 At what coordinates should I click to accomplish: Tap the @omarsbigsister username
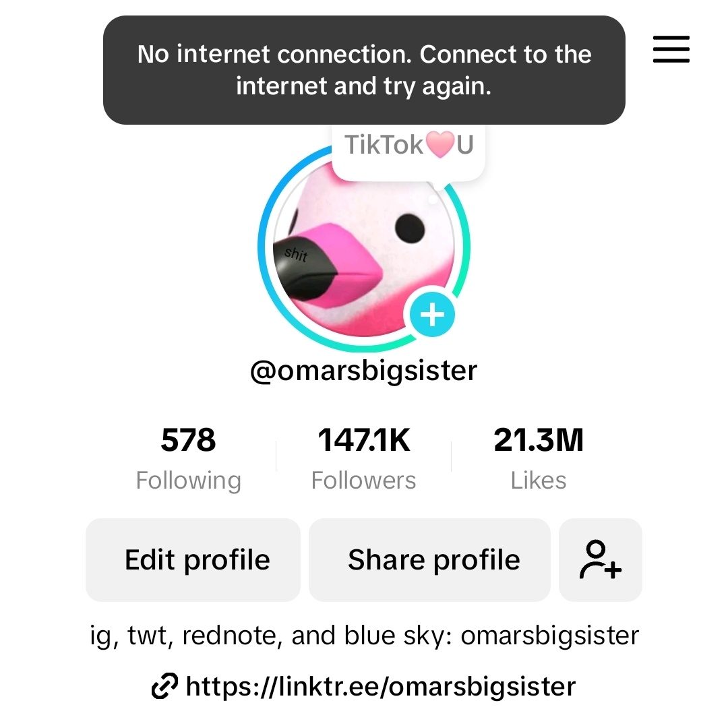tap(363, 371)
